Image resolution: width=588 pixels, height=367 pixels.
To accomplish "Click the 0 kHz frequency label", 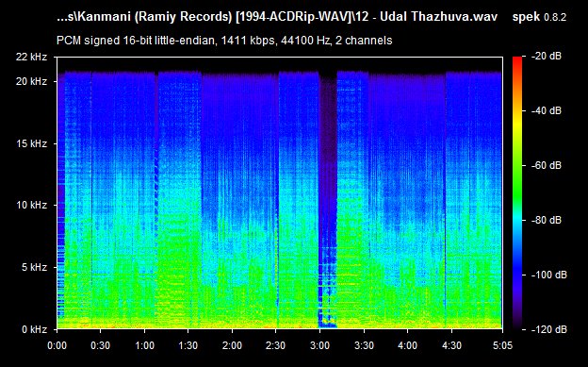I will [x=34, y=329].
